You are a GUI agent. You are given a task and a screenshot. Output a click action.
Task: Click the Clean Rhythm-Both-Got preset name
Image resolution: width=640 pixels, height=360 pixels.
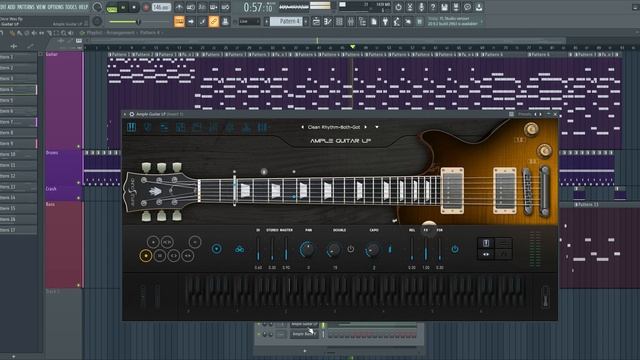coord(334,127)
